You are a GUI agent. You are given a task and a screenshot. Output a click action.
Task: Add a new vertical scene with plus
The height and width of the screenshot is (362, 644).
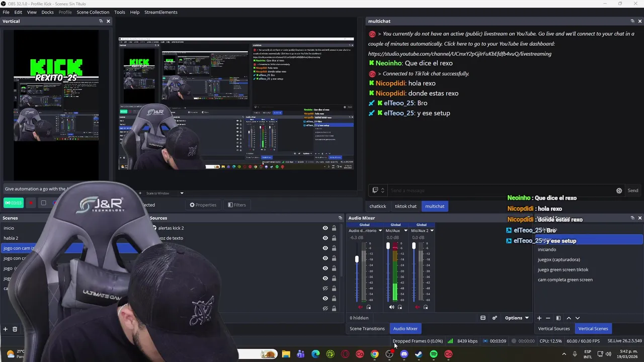click(x=539, y=318)
